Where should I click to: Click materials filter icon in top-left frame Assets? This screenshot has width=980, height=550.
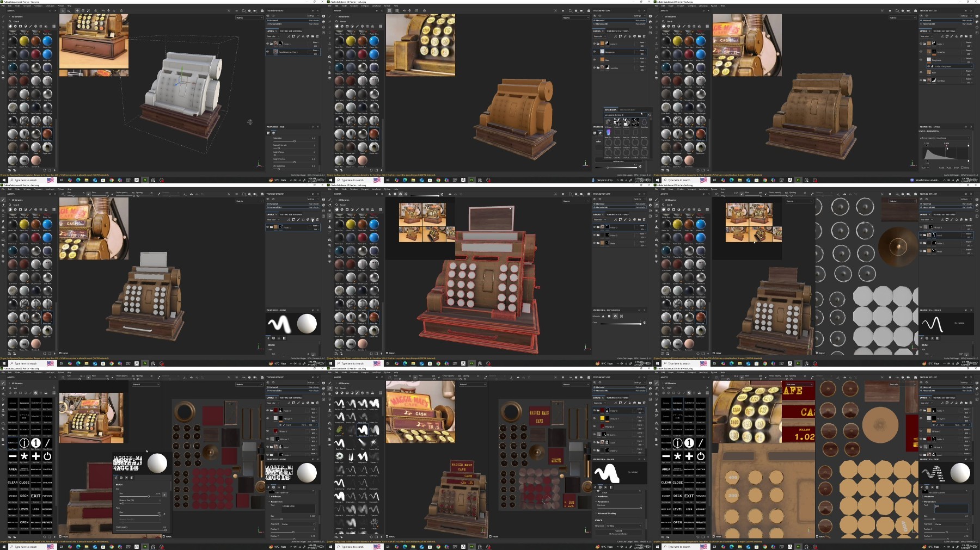(x=10, y=26)
